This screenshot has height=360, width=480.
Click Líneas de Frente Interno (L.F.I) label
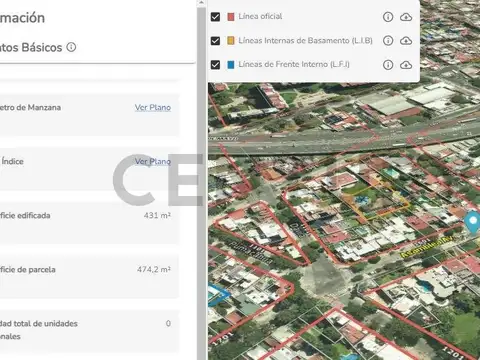[294, 64]
